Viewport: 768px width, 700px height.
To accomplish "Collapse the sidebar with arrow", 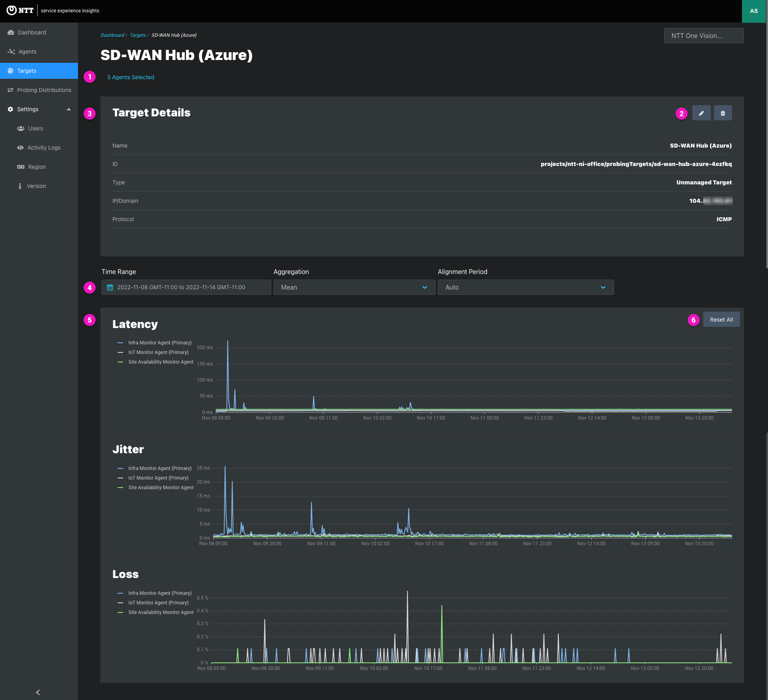I will pos(38,692).
